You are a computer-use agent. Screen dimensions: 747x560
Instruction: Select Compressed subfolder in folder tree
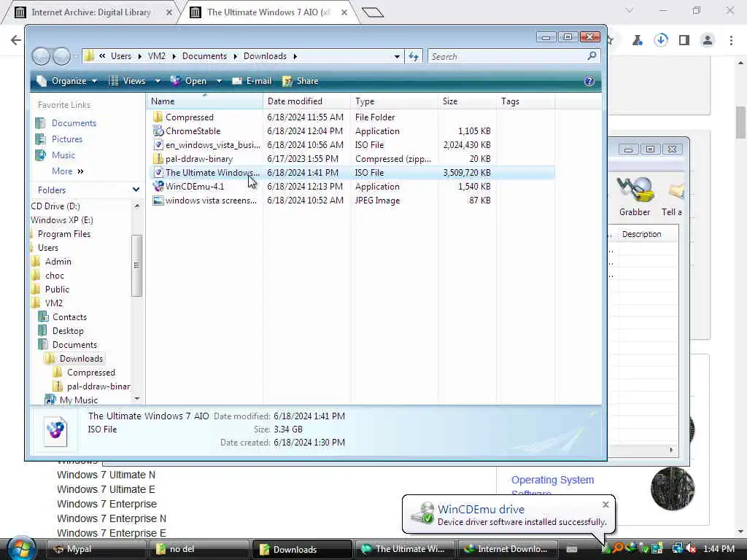click(x=91, y=373)
